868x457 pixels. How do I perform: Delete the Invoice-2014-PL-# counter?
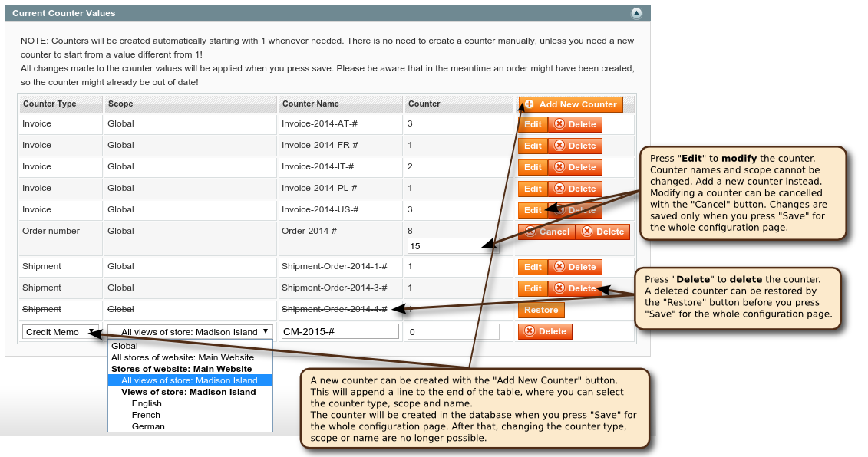pyautogui.click(x=575, y=189)
